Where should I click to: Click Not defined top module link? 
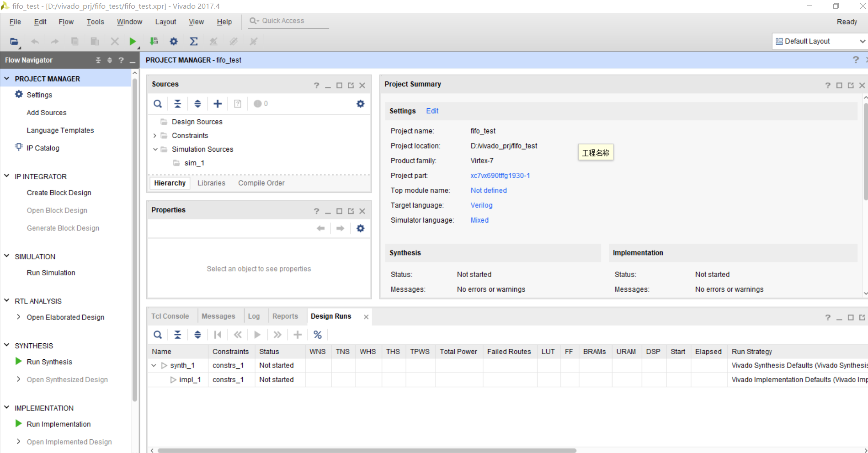tap(489, 191)
